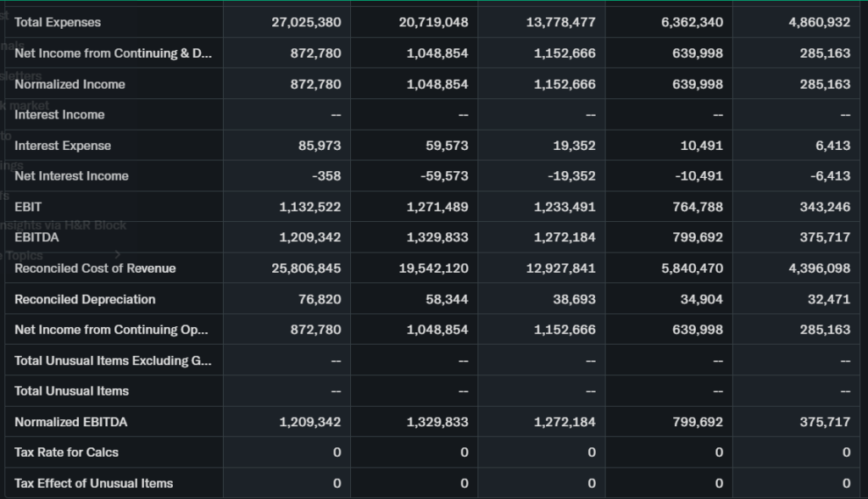Select the Reconciled Depreciation row label
This screenshot has width=868, height=499.
tap(85, 299)
